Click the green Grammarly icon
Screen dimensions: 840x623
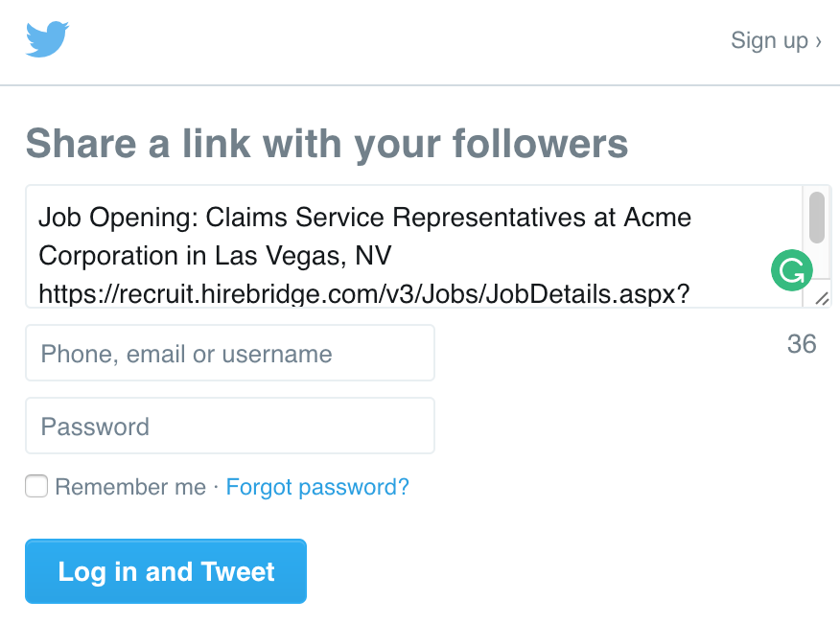coord(791,271)
